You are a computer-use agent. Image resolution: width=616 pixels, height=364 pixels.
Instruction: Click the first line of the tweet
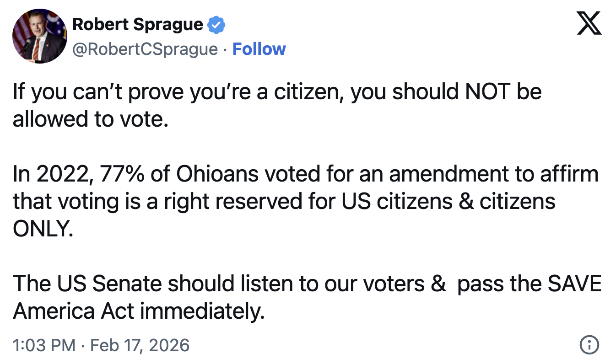pyautogui.click(x=275, y=91)
